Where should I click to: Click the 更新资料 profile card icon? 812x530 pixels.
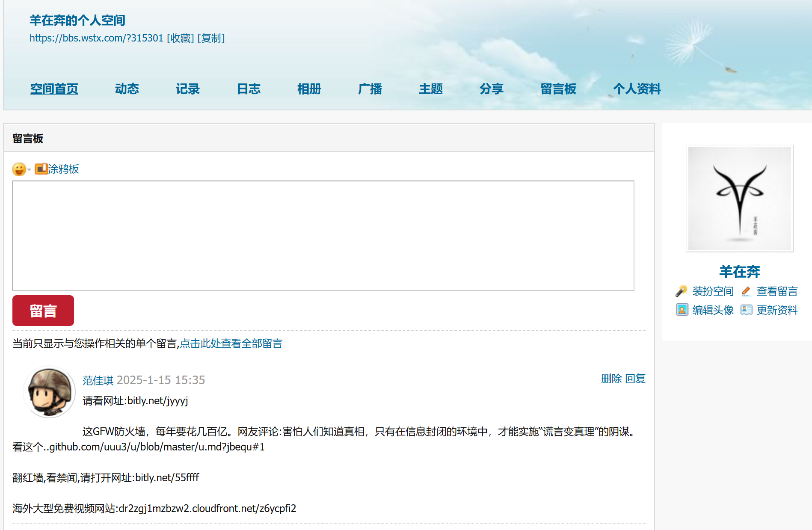click(x=746, y=310)
